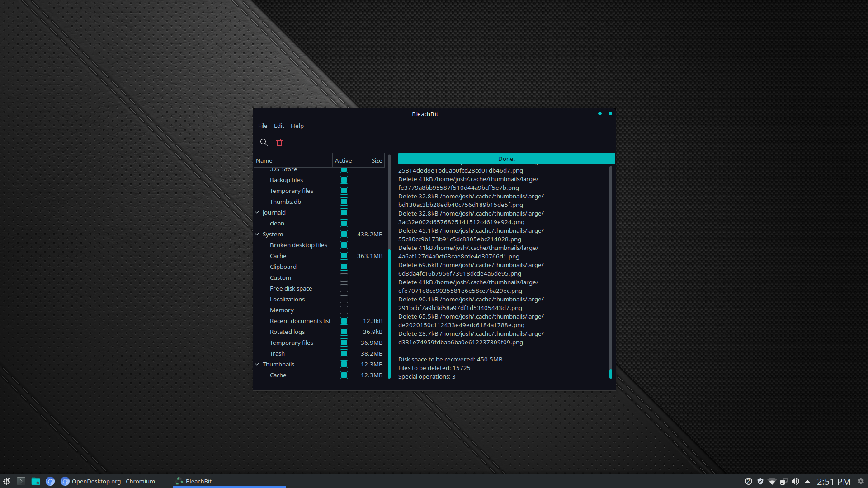Click the log output vertical scrollbar
The height and width of the screenshot is (488, 868).
pyautogui.click(x=610, y=374)
